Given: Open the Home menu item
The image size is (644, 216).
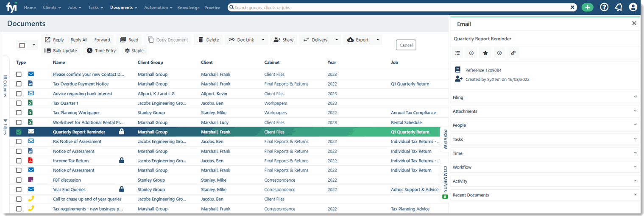Looking at the screenshot, I should [30, 8].
